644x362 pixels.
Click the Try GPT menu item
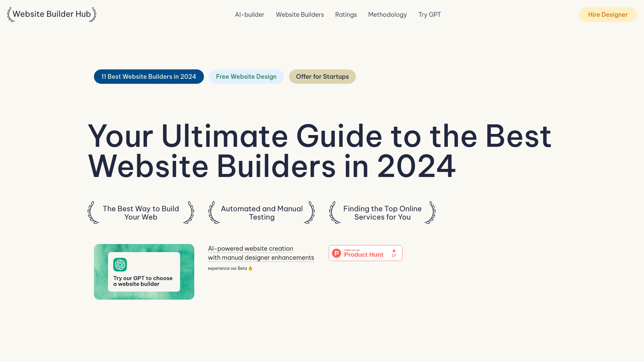[429, 14]
